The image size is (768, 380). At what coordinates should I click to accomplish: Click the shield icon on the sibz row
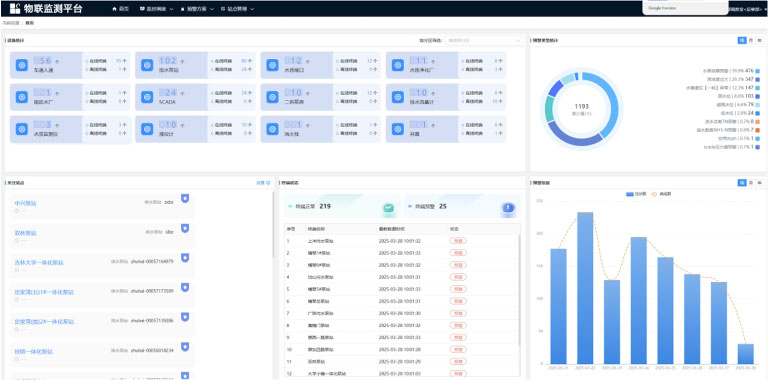tap(185, 228)
